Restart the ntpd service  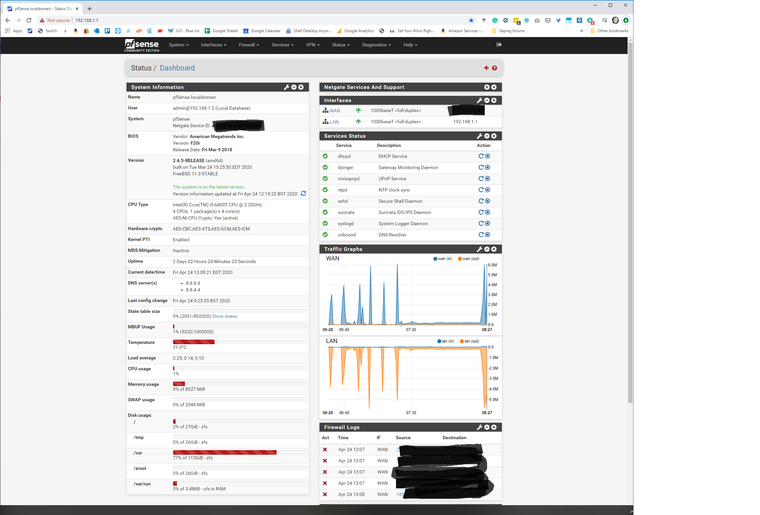coord(481,190)
